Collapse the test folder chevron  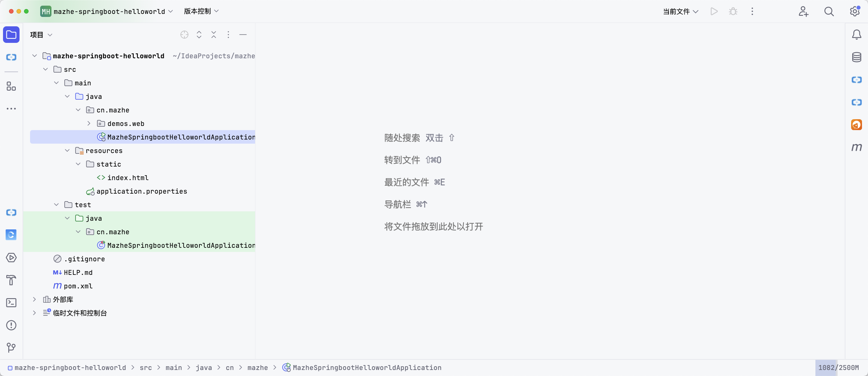[56, 205]
